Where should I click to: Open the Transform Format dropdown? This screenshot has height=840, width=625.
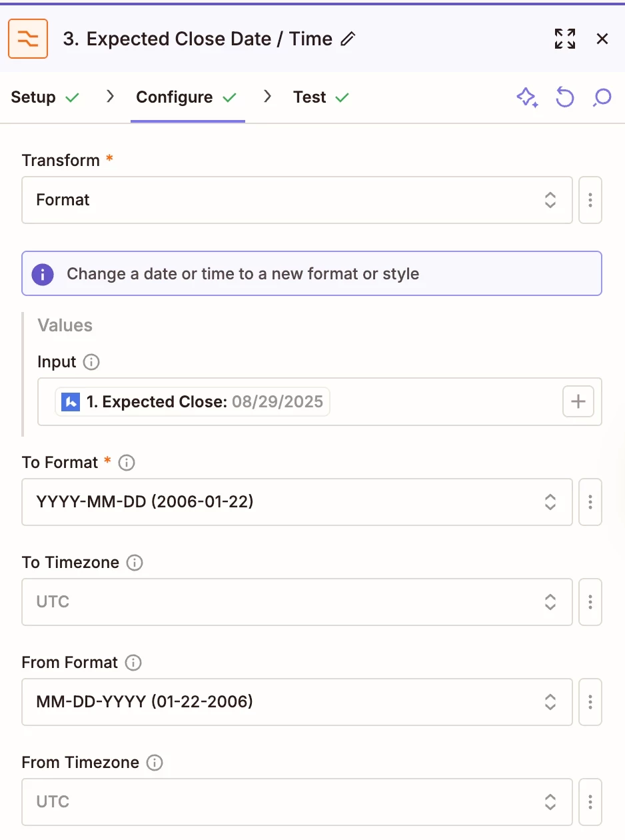point(297,200)
